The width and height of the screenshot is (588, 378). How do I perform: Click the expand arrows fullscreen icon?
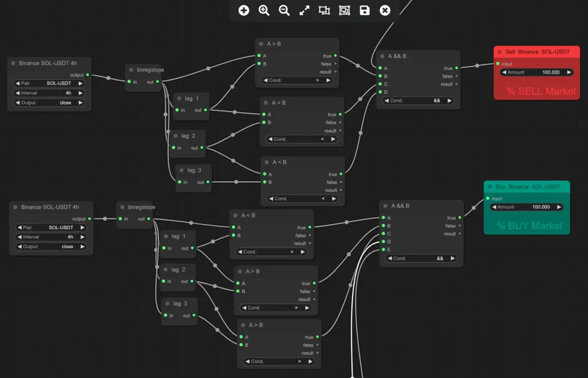[x=304, y=10]
